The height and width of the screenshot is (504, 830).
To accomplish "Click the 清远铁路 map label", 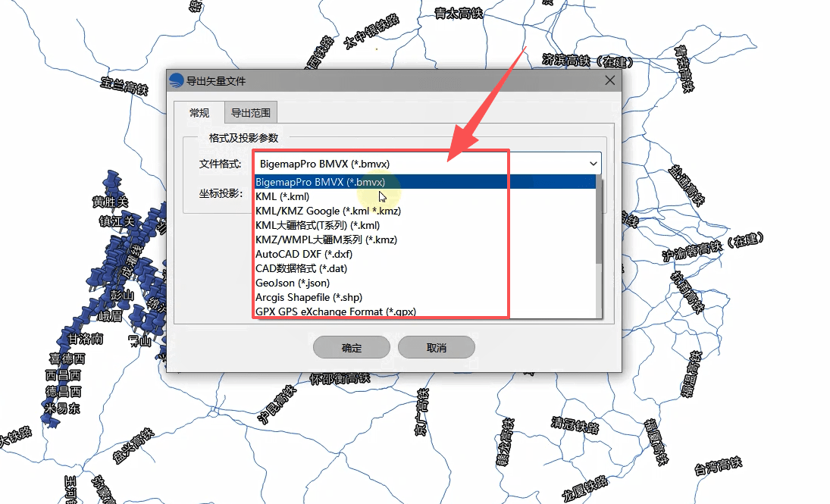I will 575,424.
